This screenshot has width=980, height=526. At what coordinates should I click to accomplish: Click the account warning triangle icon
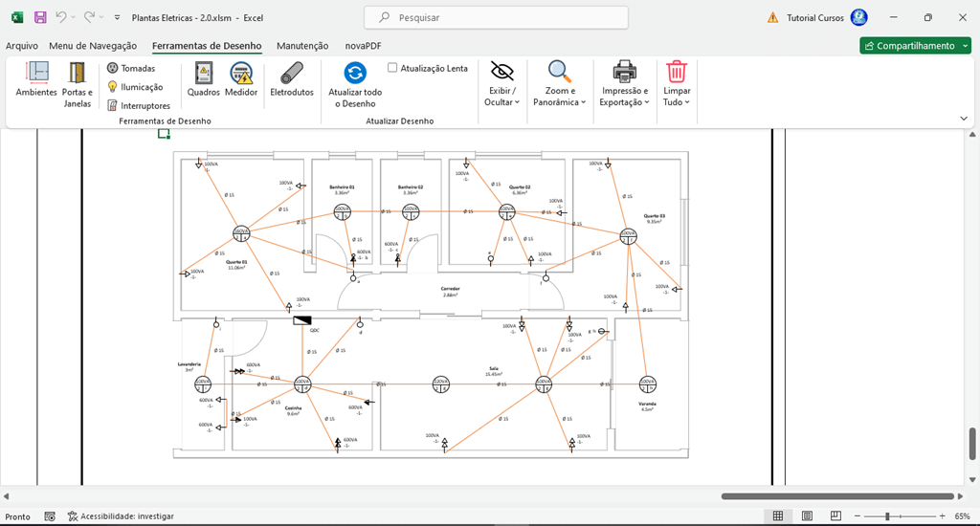click(773, 17)
